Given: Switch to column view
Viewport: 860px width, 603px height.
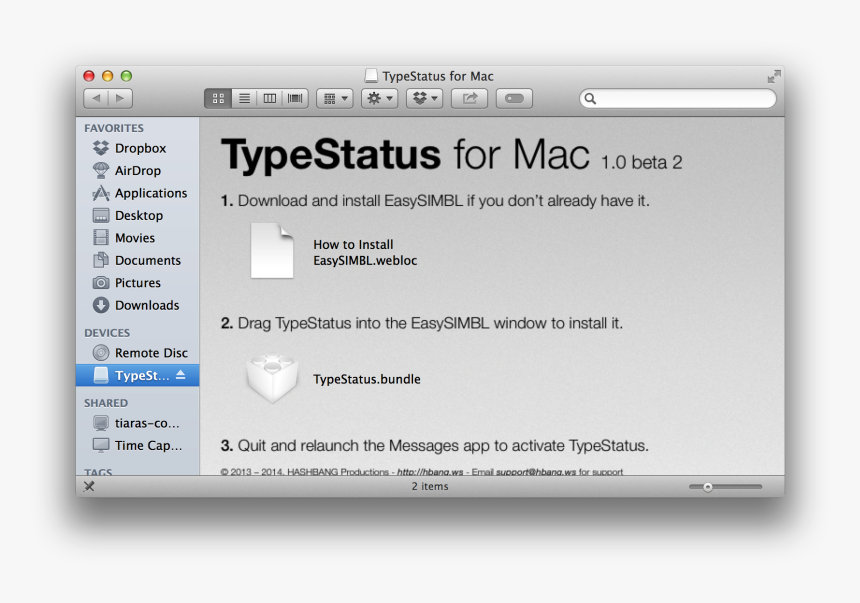Looking at the screenshot, I should click(269, 98).
